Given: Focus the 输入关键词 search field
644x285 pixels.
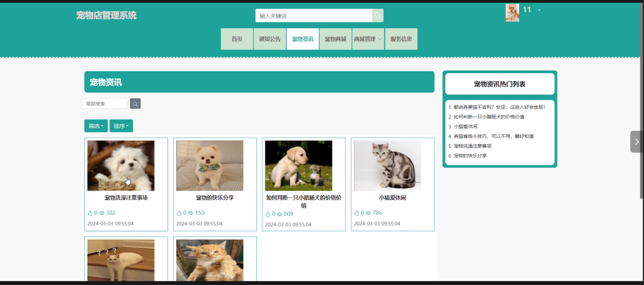Looking at the screenshot, I should tap(314, 16).
